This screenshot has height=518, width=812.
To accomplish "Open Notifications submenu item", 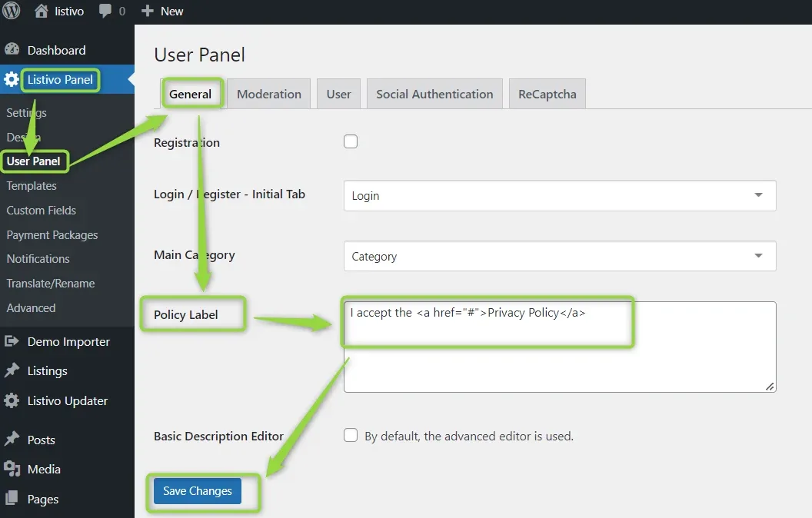I will tap(38, 259).
